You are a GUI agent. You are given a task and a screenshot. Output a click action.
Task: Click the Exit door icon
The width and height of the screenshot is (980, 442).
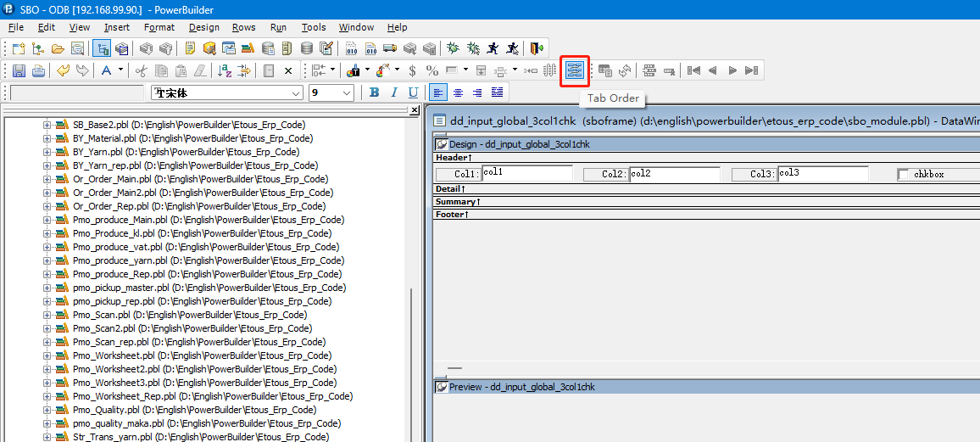(537, 48)
